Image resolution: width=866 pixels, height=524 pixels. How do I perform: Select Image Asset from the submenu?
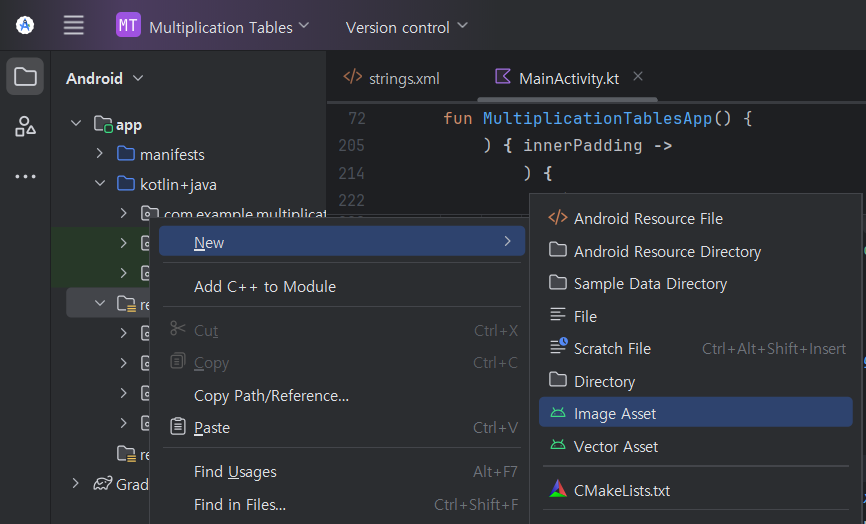(615, 414)
